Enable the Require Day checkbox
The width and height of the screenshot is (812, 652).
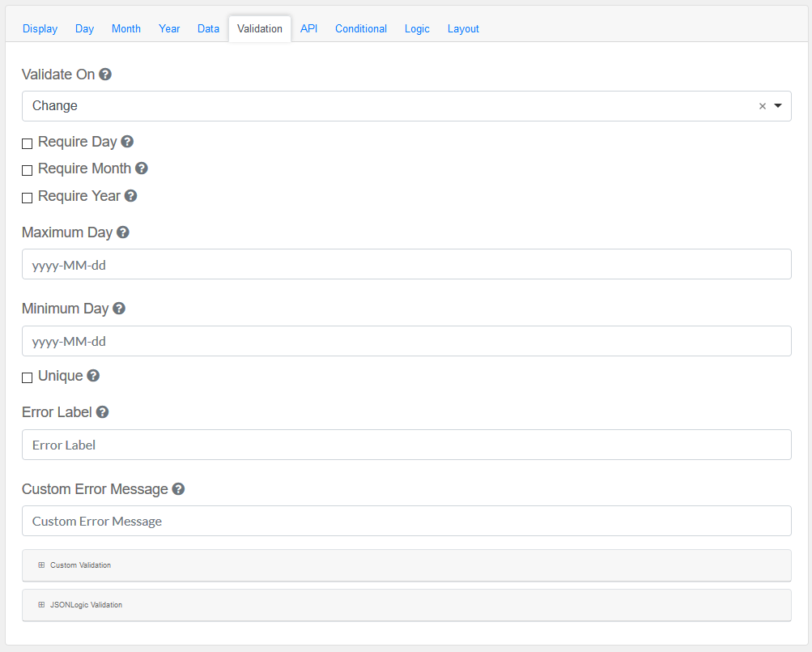(28, 143)
